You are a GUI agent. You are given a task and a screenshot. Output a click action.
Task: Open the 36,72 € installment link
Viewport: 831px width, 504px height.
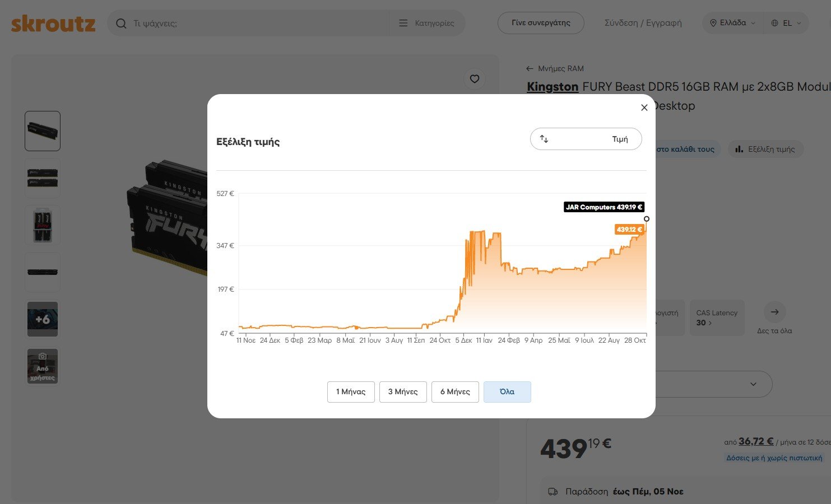point(756,441)
